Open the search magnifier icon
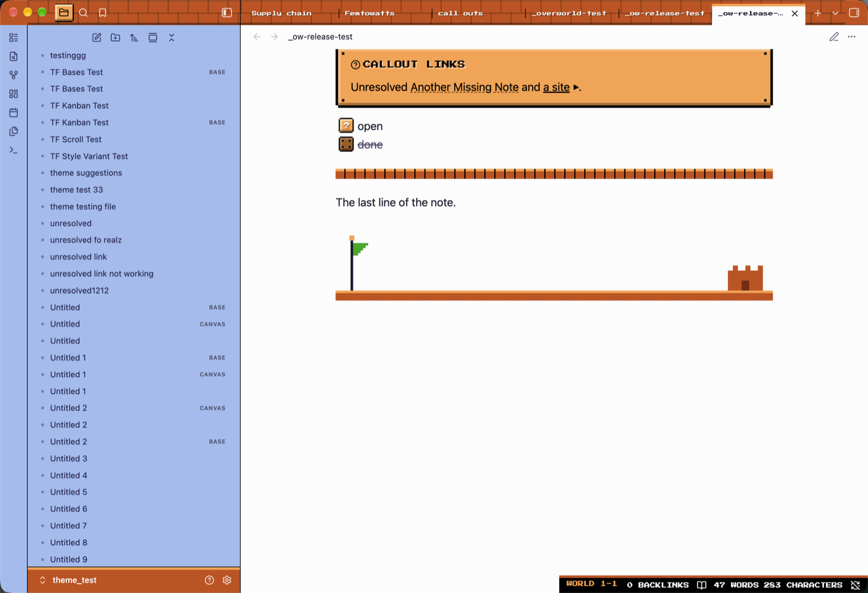This screenshot has width=868, height=593. 84,12
